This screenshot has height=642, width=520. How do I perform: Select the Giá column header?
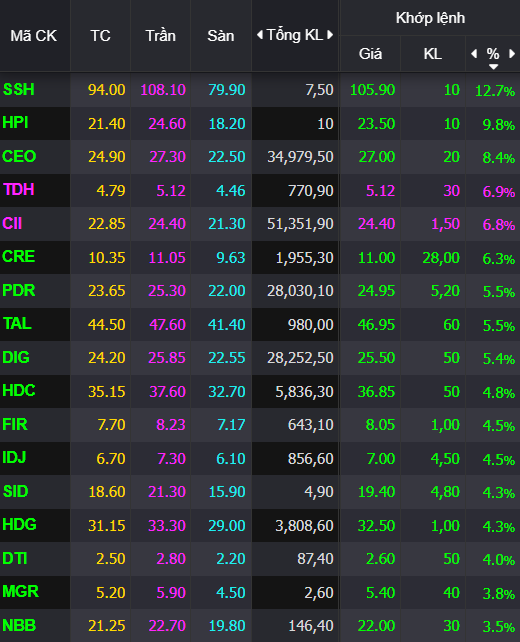370,54
